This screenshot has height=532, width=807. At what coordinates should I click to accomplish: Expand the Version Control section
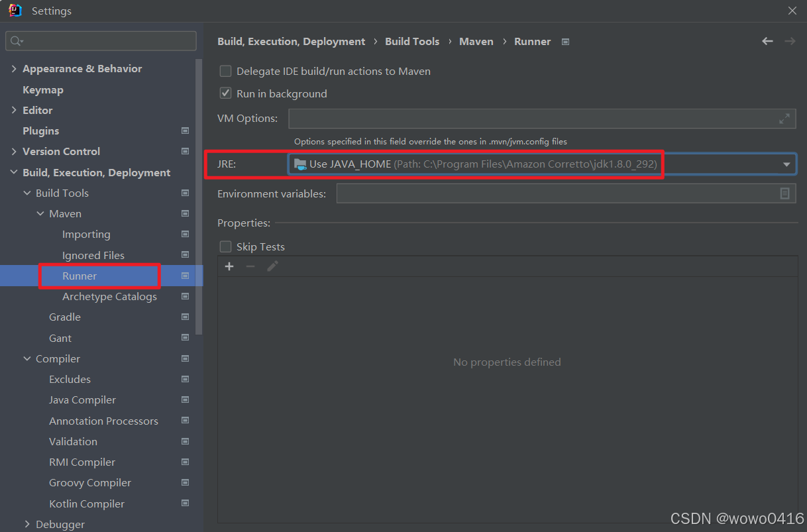pos(14,152)
